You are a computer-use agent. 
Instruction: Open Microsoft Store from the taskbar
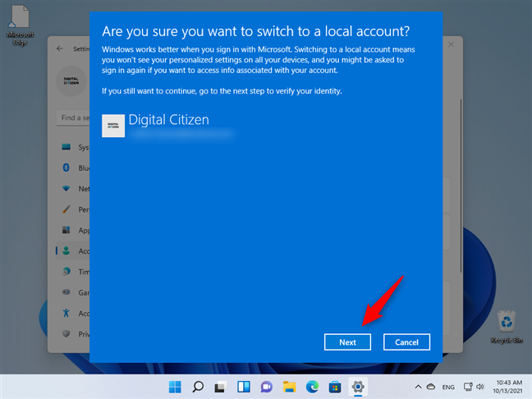[335, 387]
